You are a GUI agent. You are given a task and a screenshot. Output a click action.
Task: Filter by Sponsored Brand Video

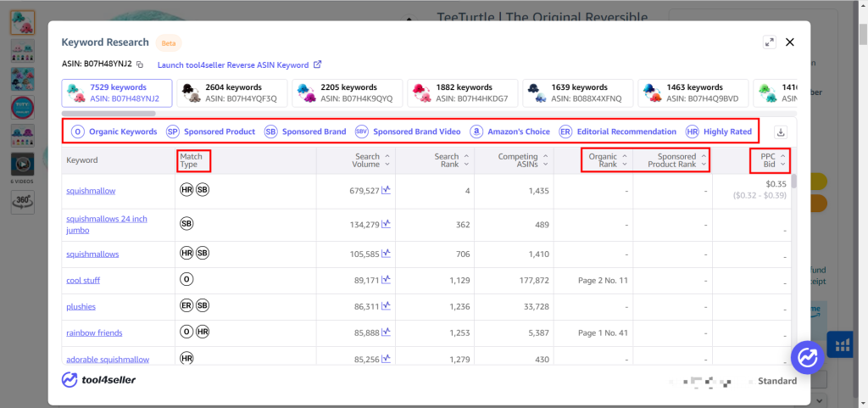408,131
